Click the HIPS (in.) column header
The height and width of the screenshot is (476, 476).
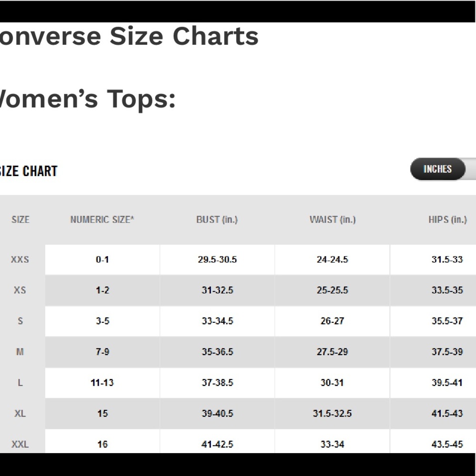(448, 219)
